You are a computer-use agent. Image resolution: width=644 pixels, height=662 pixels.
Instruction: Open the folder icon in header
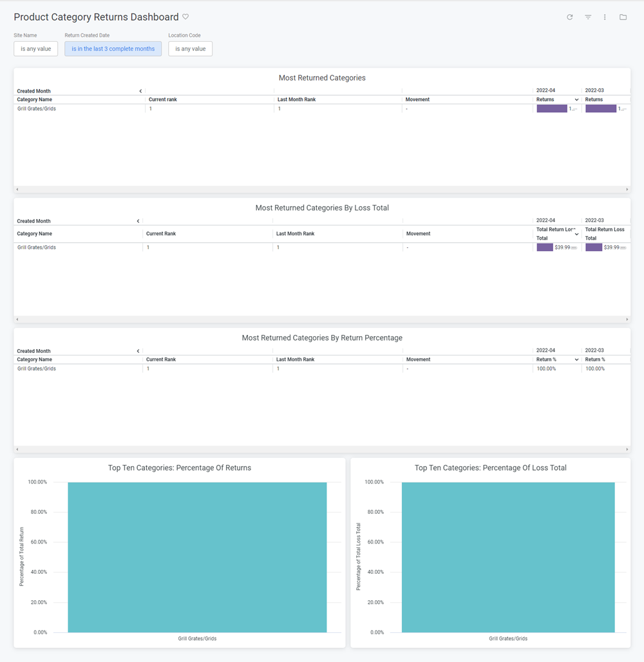coord(623,17)
